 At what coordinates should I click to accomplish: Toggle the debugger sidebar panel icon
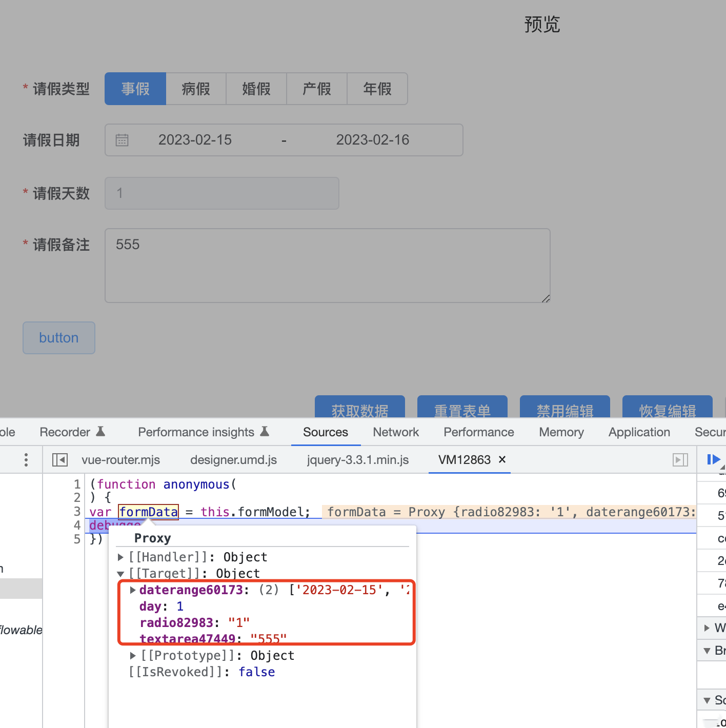[680, 460]
